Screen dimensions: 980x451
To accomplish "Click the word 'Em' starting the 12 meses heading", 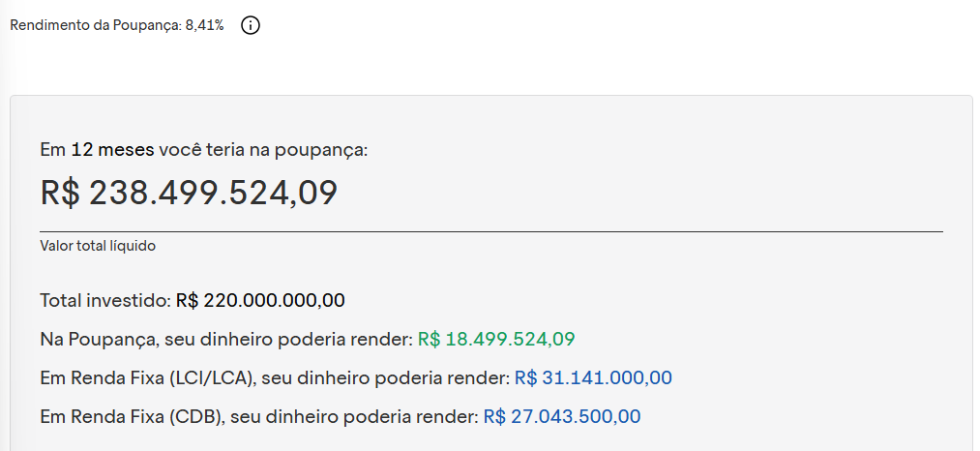I will tap(52, 150).
